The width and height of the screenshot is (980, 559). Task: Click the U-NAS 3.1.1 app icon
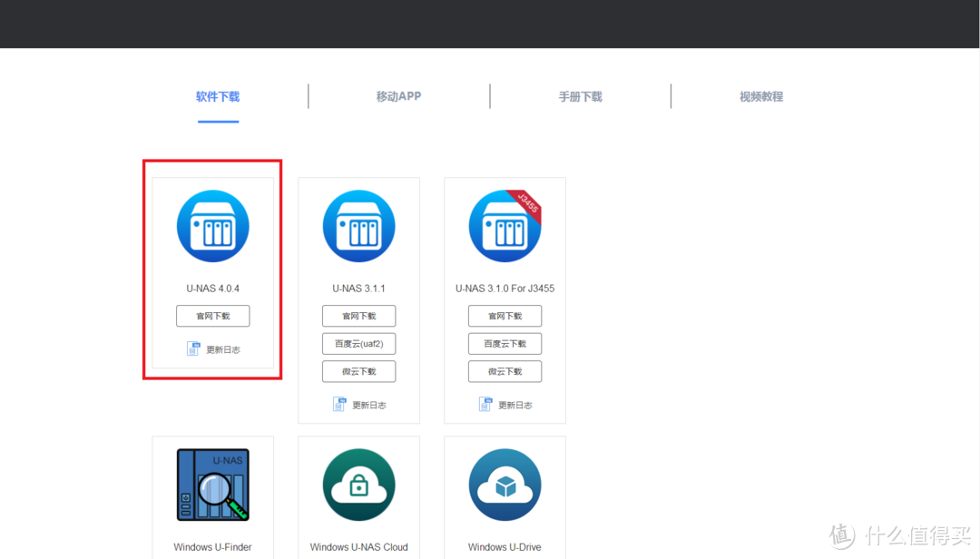pyautogui.click(x=358, y=226)
